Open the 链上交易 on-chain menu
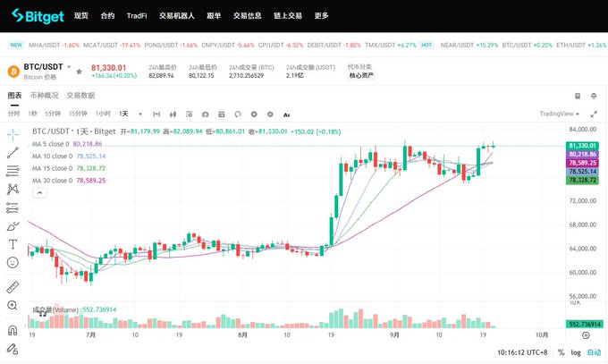The width and height of the screenshot is (608, 364). (288, 15)
